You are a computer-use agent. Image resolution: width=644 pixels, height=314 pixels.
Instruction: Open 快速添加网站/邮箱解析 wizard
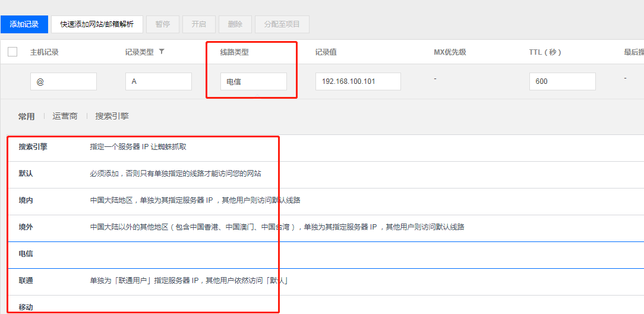click(97, 24)
